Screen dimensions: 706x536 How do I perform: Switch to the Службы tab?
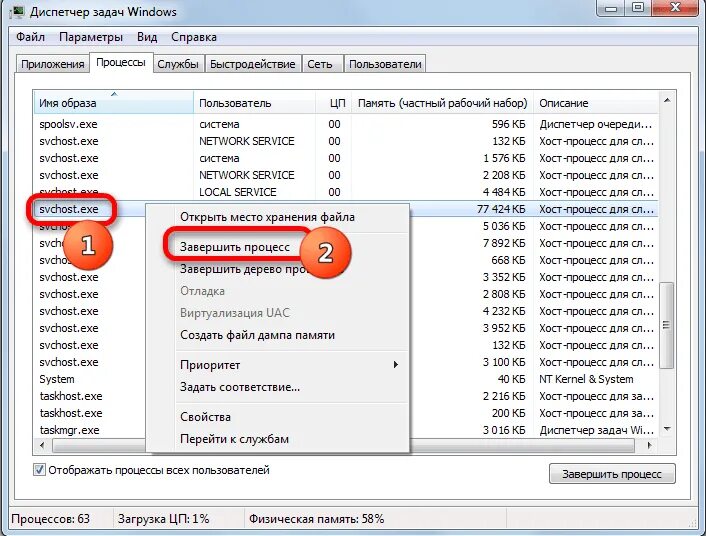178,64
